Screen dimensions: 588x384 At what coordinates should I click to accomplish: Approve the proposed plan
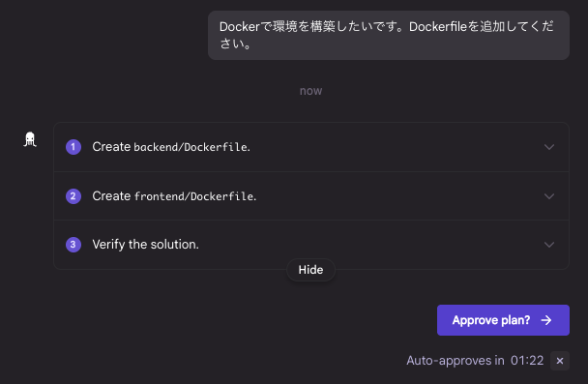pyautogui.click(x=503, y=320)
